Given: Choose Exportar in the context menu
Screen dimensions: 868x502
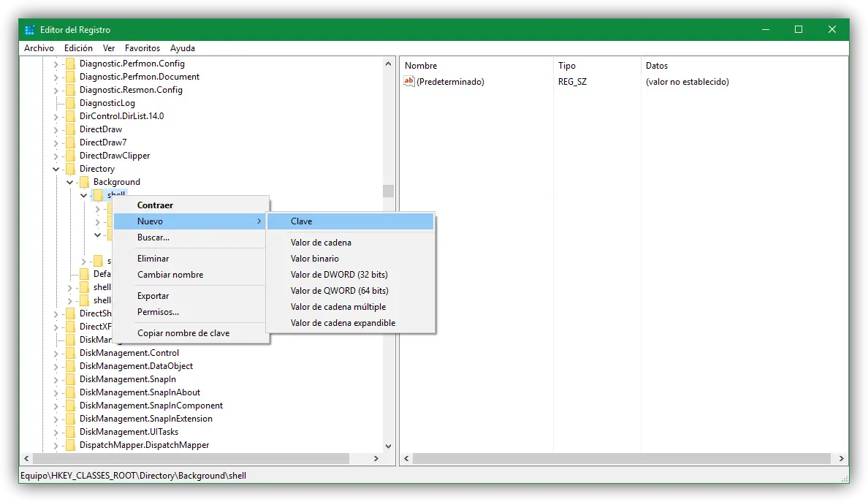Looking at the screenshot, I should tap(191, 296).
